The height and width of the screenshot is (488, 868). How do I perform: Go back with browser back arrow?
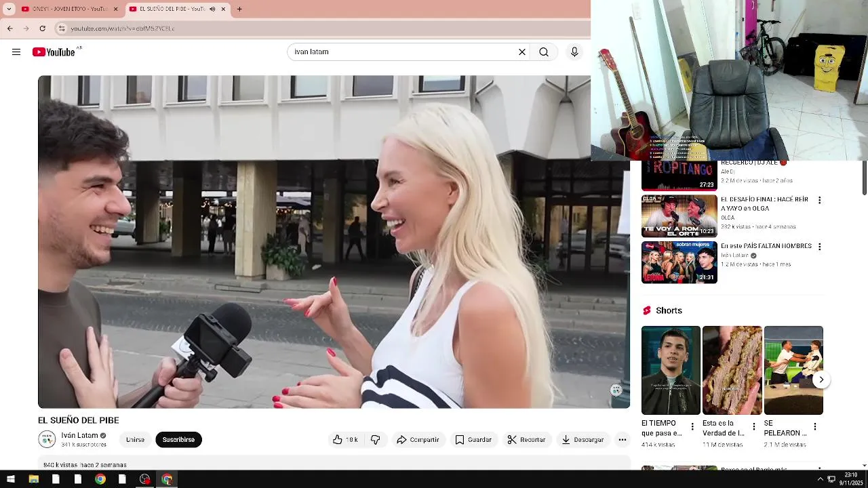point(9,28)
